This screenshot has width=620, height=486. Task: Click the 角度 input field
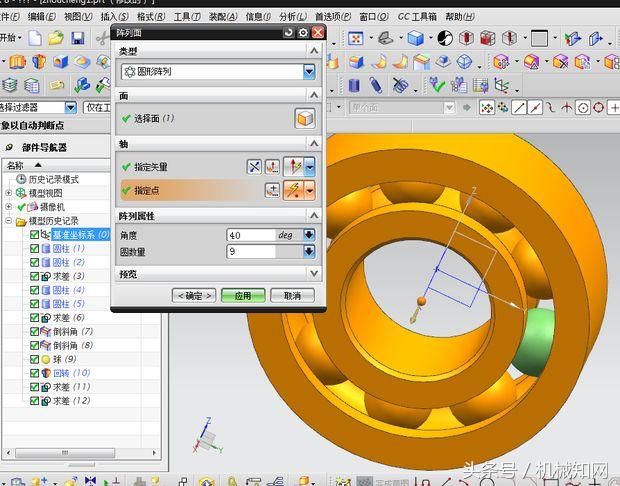(x=250, y=235)
